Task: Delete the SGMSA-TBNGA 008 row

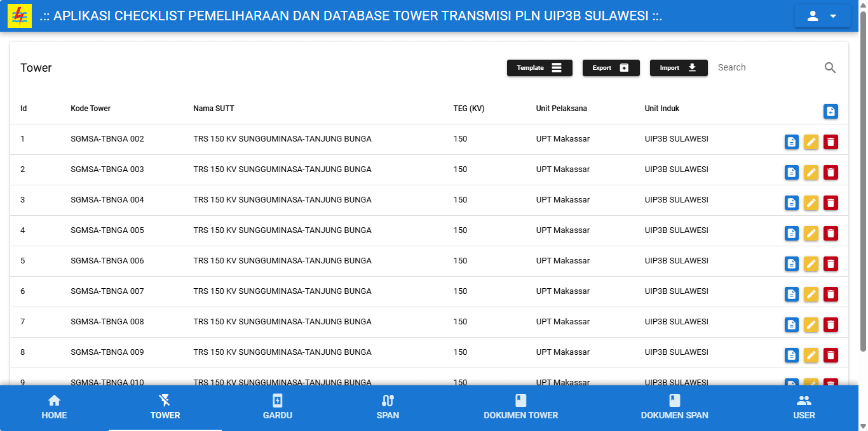Action: pyautogui.click(x=831, y=324)
